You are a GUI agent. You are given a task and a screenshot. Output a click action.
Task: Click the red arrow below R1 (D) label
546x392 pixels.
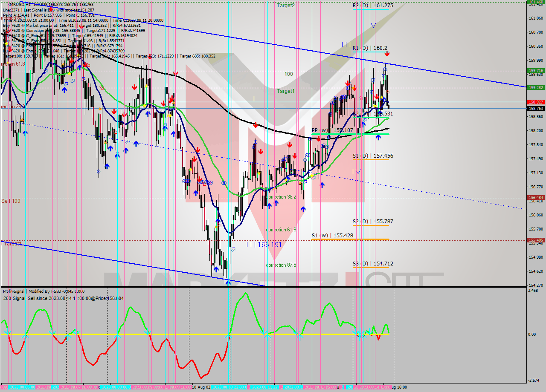coord(386,54)
